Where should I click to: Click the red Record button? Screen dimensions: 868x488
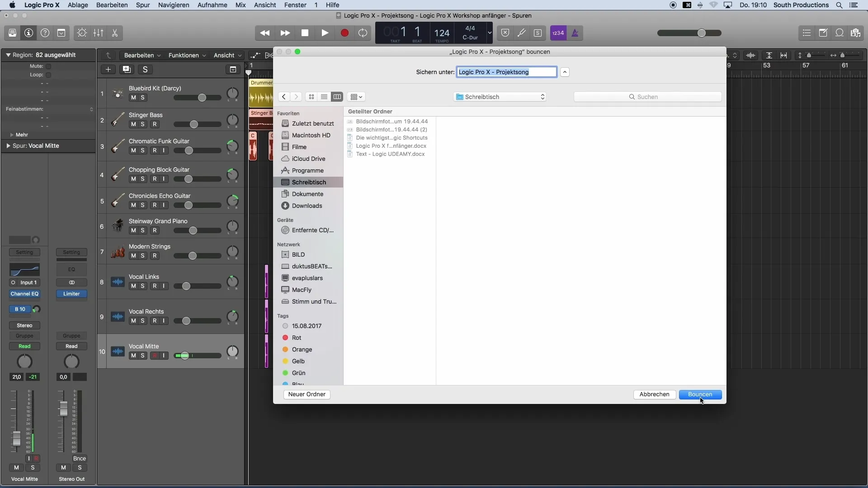click(344, 33)
